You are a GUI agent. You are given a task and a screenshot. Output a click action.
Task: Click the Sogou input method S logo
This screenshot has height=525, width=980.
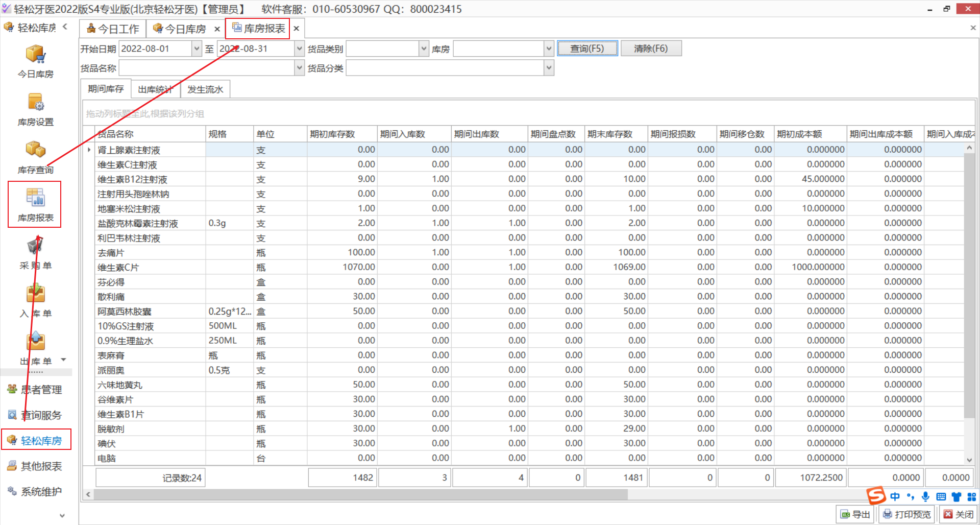coord(876,495)
